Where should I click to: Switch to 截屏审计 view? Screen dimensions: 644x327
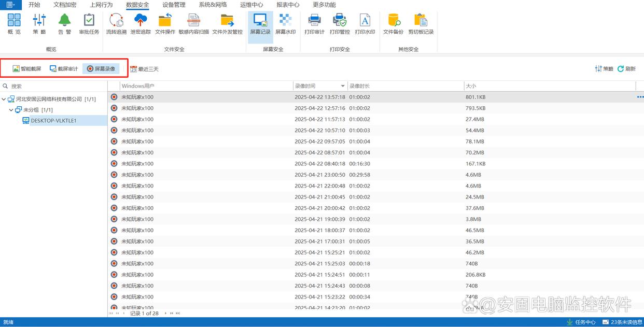[x=64, y=68]
